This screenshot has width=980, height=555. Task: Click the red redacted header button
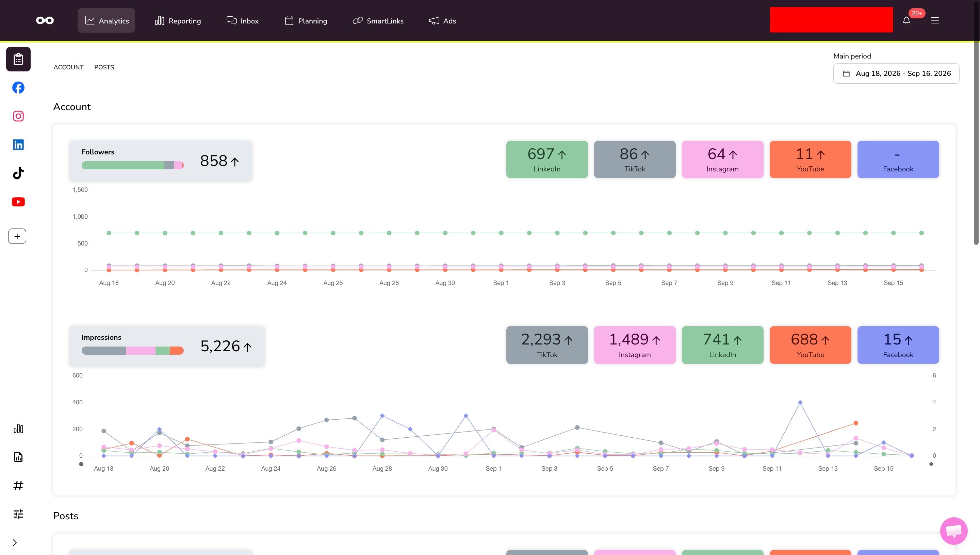tap(831, 20)
